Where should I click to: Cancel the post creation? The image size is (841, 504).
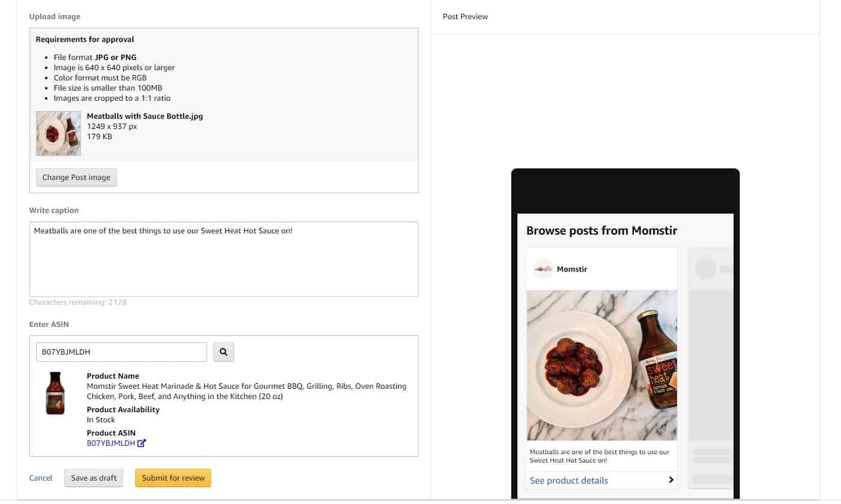tap(41, 478)
